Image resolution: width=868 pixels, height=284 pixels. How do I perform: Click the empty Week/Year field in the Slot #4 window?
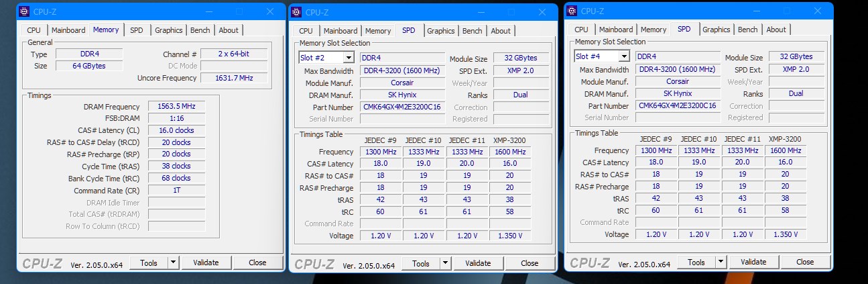(x=796, y=82)
